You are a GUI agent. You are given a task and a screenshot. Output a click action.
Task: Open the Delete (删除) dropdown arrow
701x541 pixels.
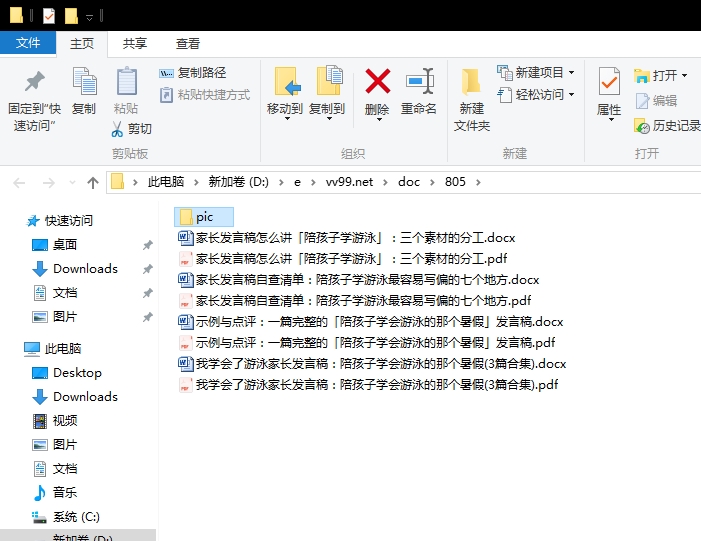tap(379, 119)
